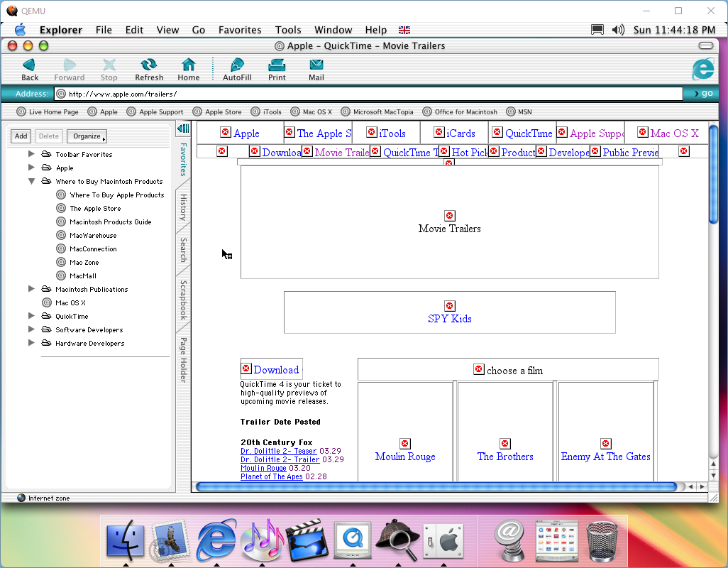
Task: Open AutoFill from the toolbar
Action: 237,65
